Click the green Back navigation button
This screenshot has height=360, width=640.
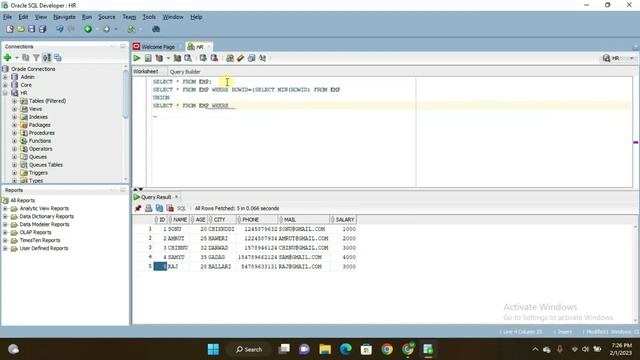(88, 29)
